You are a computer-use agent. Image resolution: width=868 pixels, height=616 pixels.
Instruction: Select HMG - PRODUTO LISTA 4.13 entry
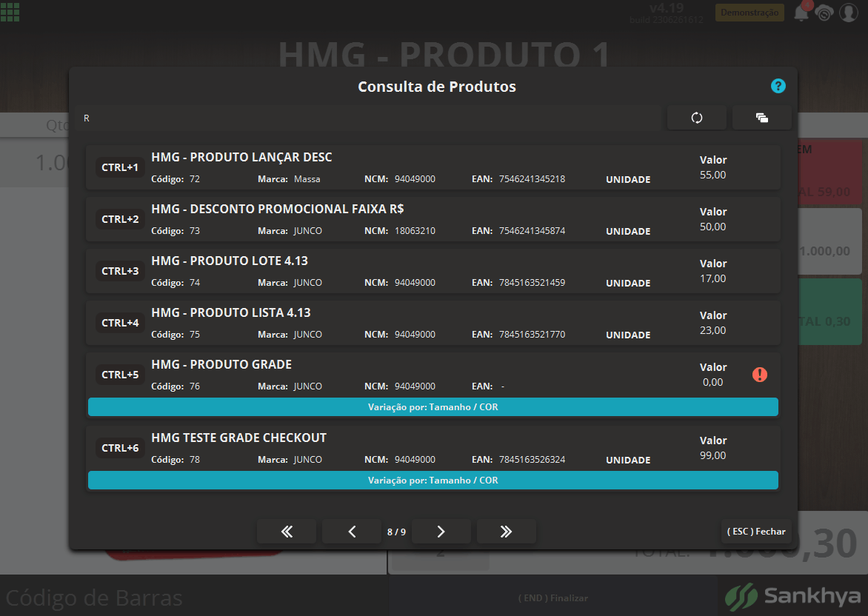pyautogui.click(x=433, y=323)
